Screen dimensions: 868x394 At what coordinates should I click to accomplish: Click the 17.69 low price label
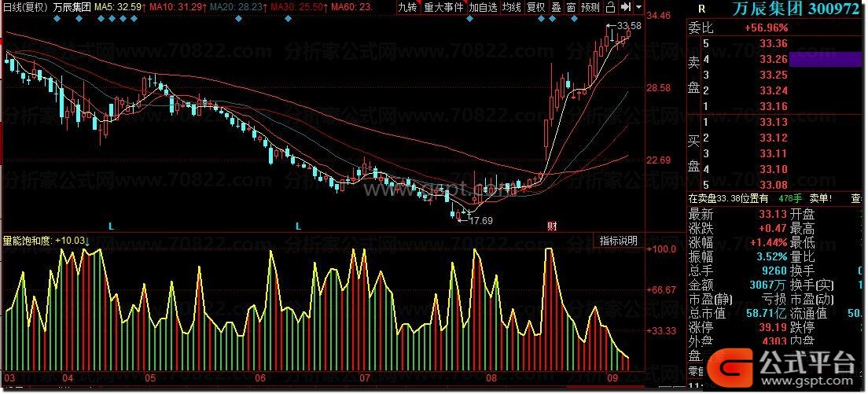point(480,220)
